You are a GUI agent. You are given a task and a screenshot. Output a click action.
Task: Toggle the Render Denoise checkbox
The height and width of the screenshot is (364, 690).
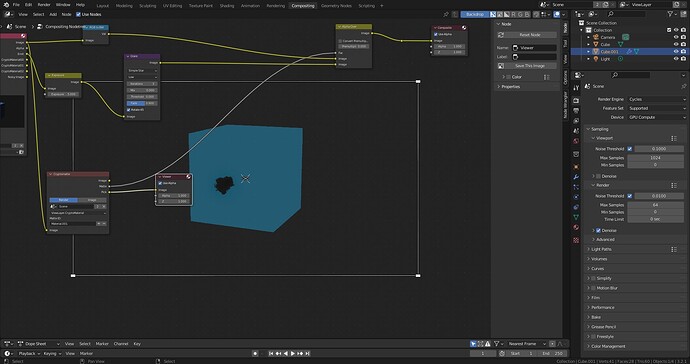(598, 231)
